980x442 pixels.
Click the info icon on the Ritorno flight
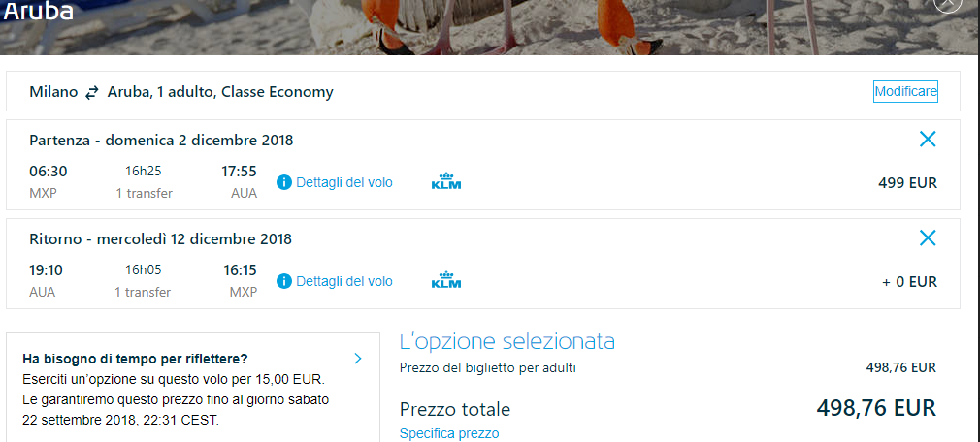click(283, 281)
